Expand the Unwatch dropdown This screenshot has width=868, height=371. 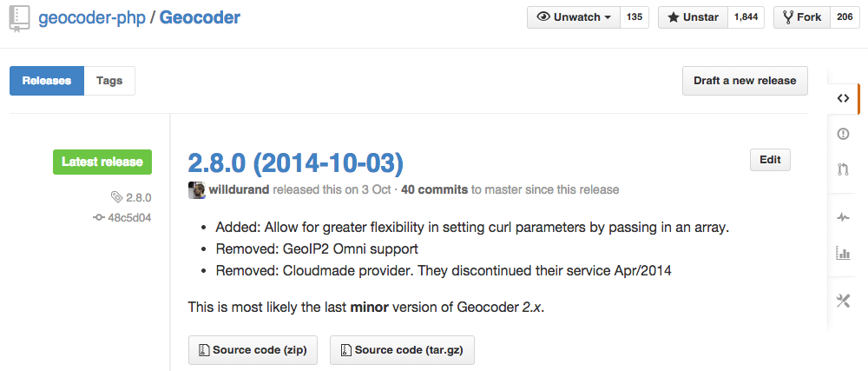coord(574,17)
